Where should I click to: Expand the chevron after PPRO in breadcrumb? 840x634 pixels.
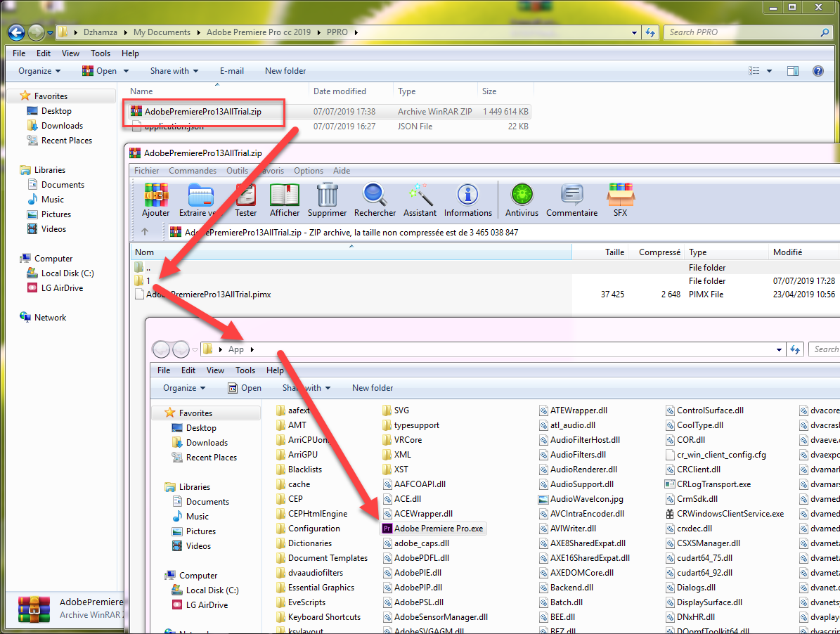click(x=356, y=32)
